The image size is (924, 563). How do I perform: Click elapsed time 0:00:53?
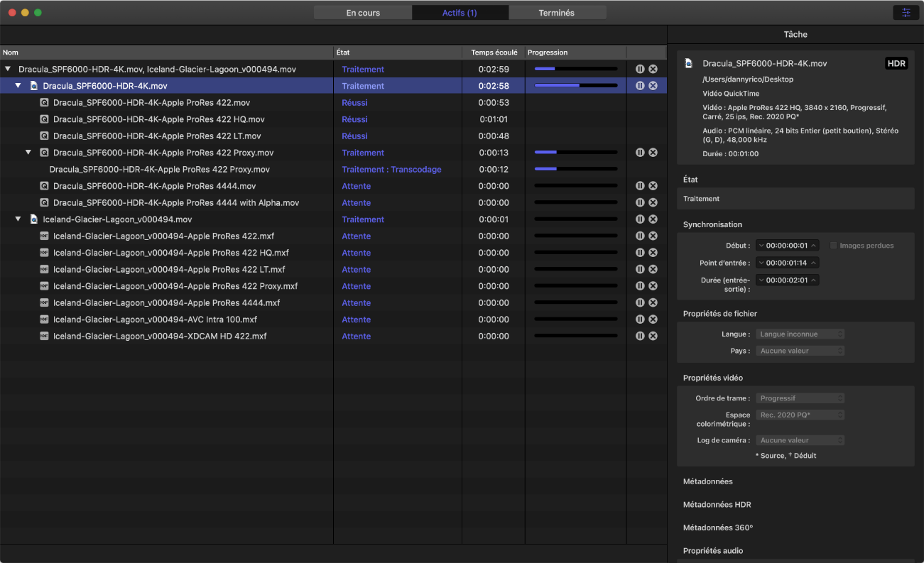click(x=494, y=103)
